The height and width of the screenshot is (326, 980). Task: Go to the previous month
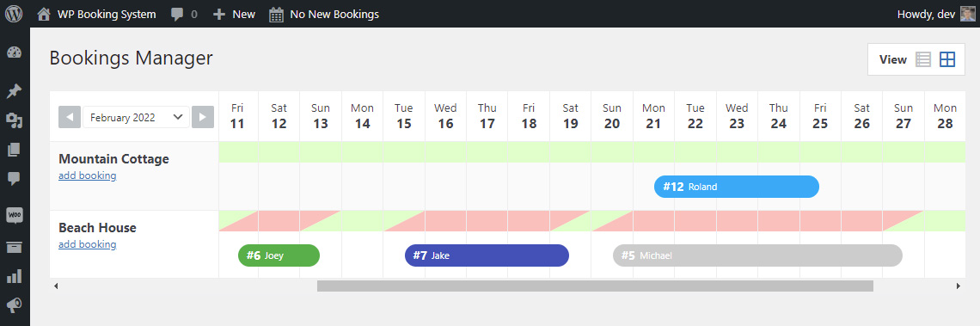point(70,117)
